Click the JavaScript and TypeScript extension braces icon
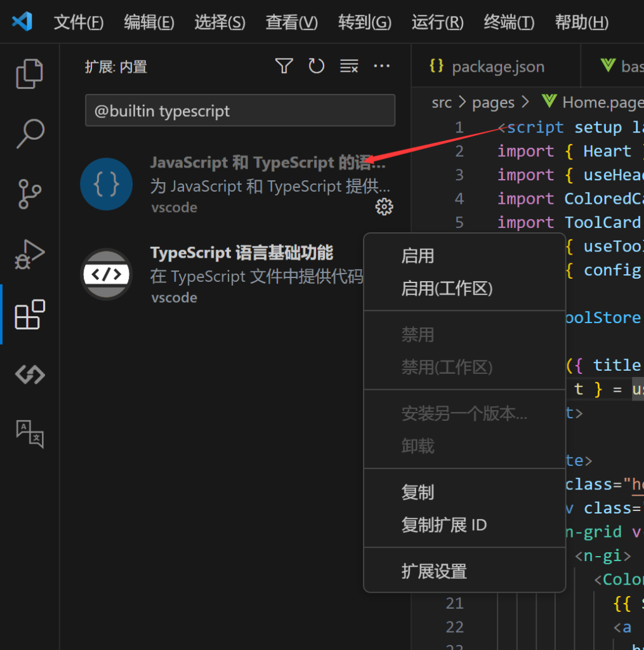644x650 pixels. (x=107, y=184)
